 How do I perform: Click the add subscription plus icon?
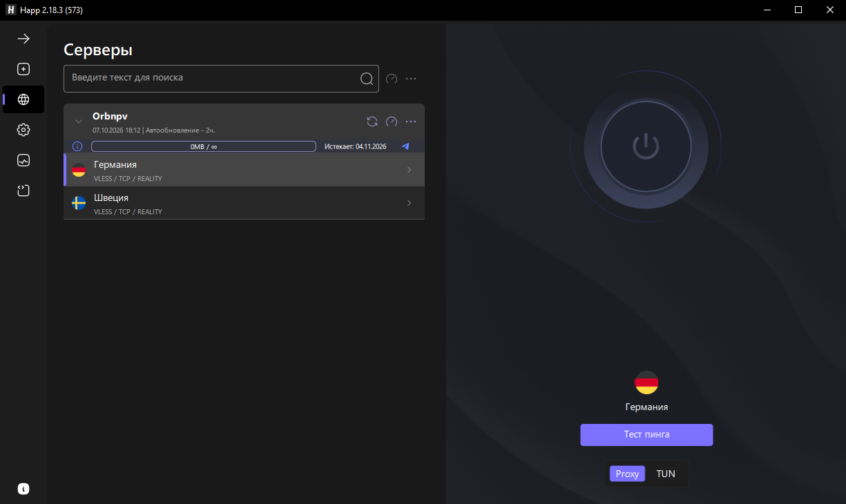(23, 69)
